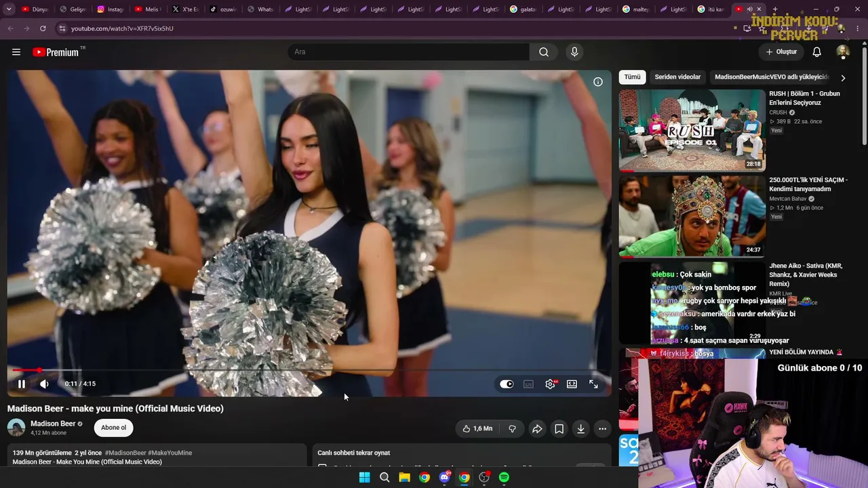Image resolution: width=868 pixels, height=488 pixels.
Task: Open the tab search dropdown arrow
Action: 9,9
